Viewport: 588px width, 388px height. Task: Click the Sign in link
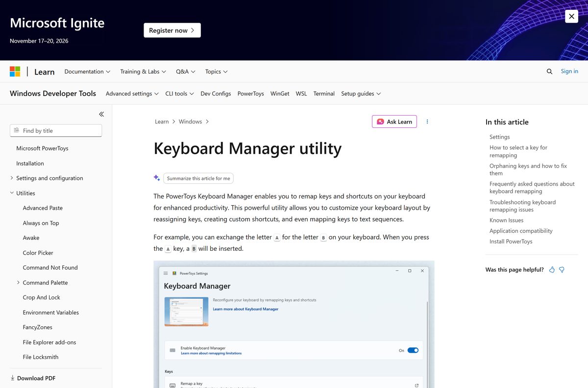pyautogui.click(x=569, y=71)
